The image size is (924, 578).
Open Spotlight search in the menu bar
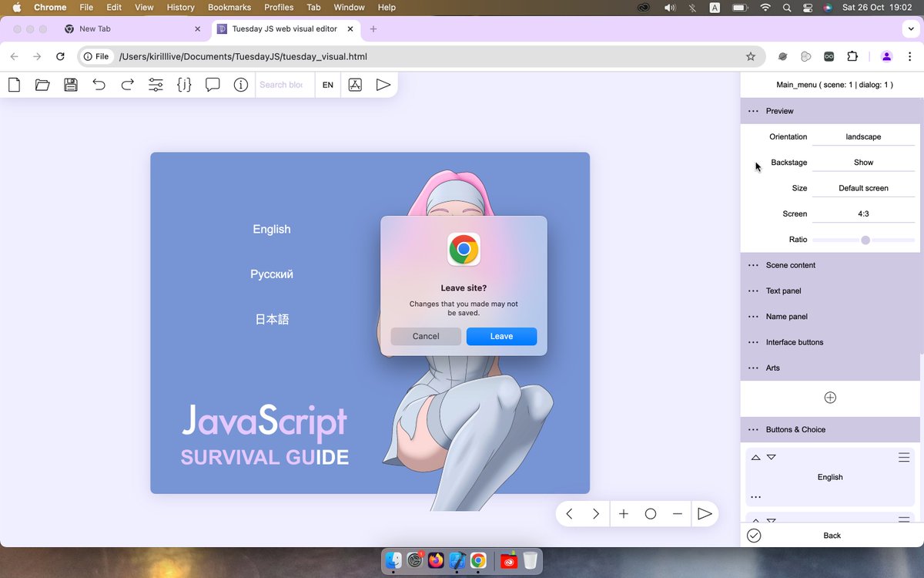click(x=787, y=7)
